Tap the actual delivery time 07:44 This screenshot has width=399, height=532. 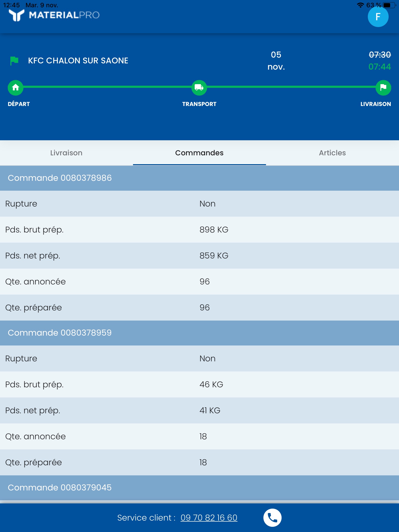[x=380, y=67]
